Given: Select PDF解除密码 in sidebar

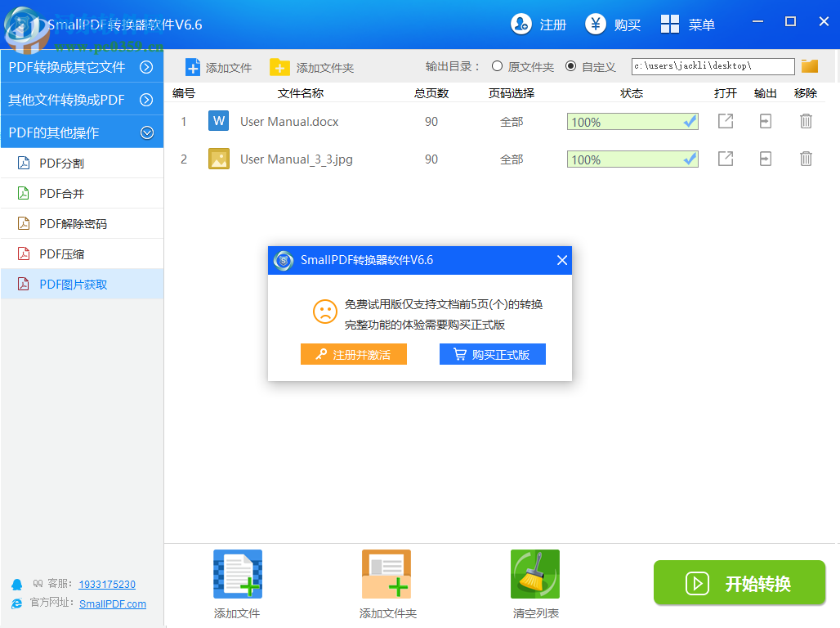Looking at the screenshot, I should (82, 223).
